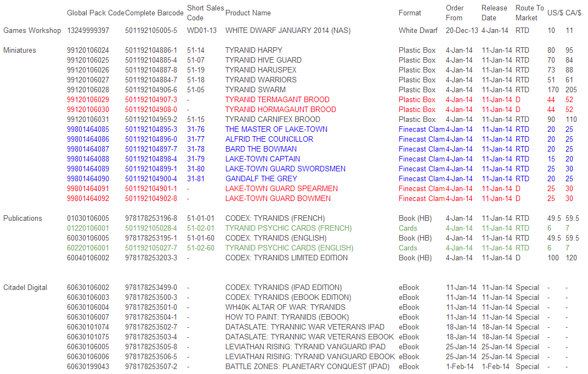This screenshot has height=374, width=588.
Task: Select the release date '1-Feb-14' cell
Action: pos(495,366)
